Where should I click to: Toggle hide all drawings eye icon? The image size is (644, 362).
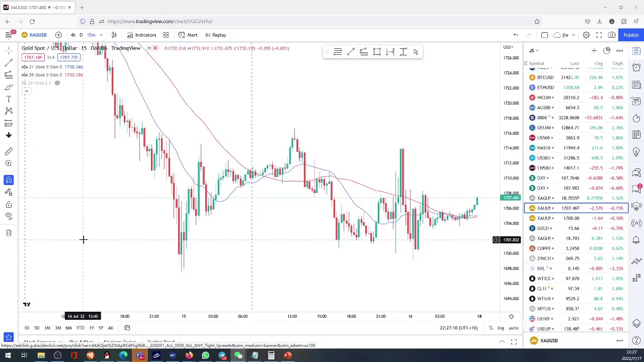coord(9,216)
